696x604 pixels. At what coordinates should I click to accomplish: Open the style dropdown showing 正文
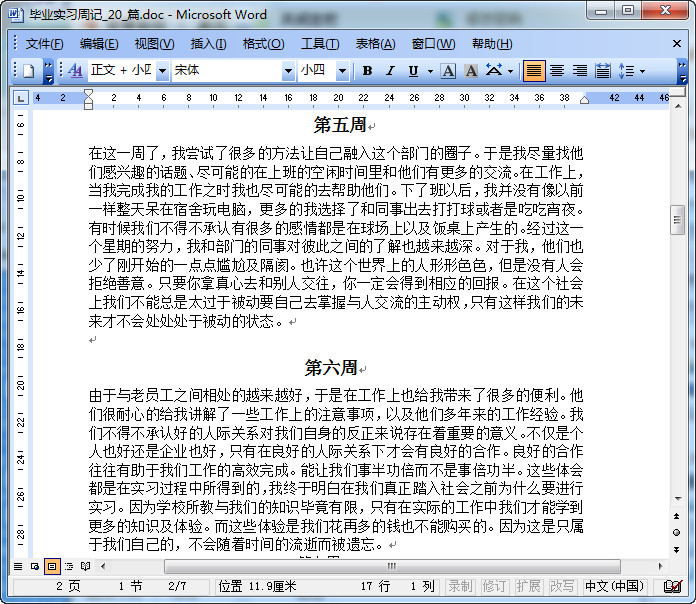[162, 71]
